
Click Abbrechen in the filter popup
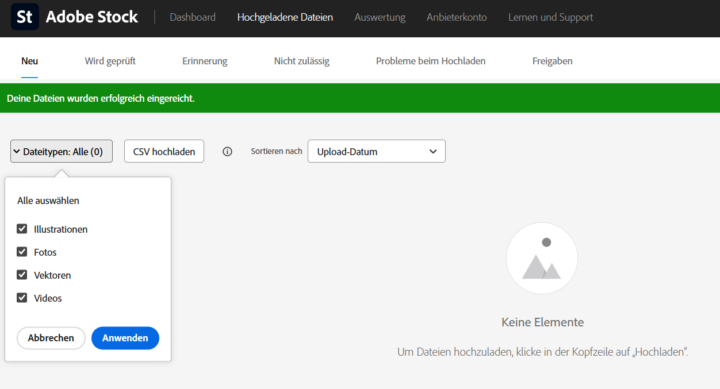tap(51, 338)
